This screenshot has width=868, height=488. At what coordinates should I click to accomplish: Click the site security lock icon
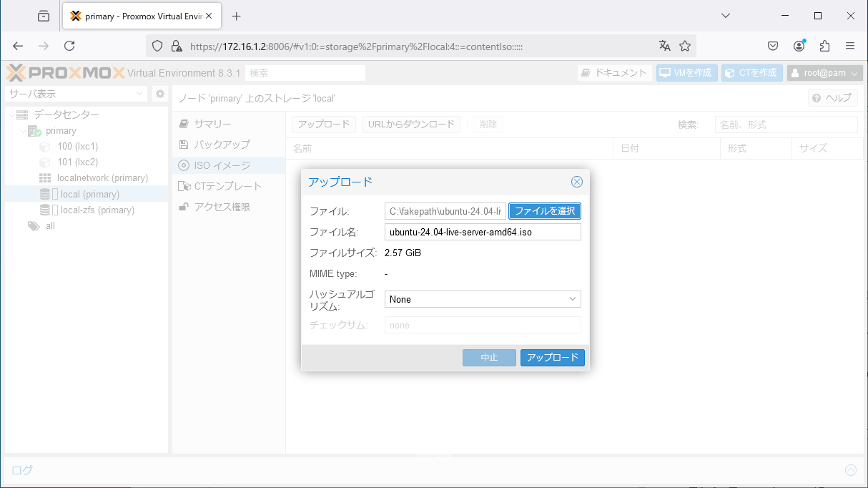pos(176,46)
